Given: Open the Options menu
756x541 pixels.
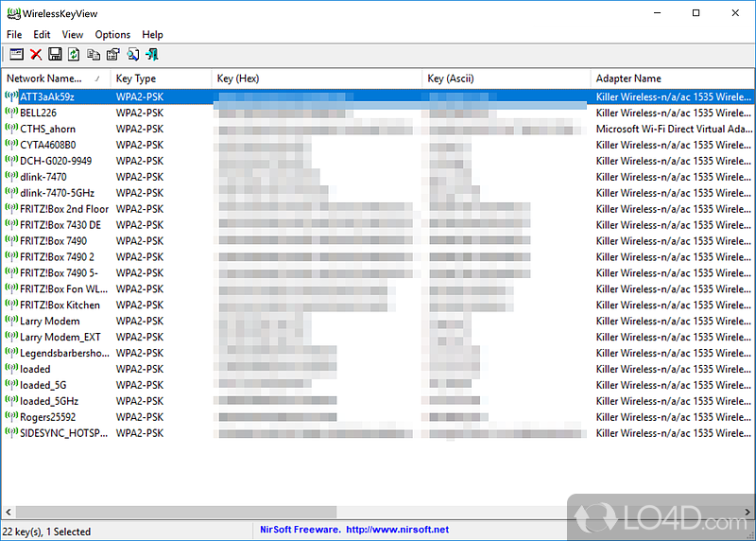Looking at the screenshot, I should pyautogui.click(x=112, y=35).
